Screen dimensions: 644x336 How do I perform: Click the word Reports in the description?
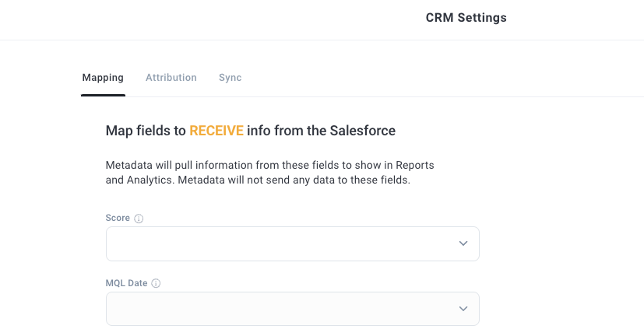pyautogui.click(x=415, y=165)
